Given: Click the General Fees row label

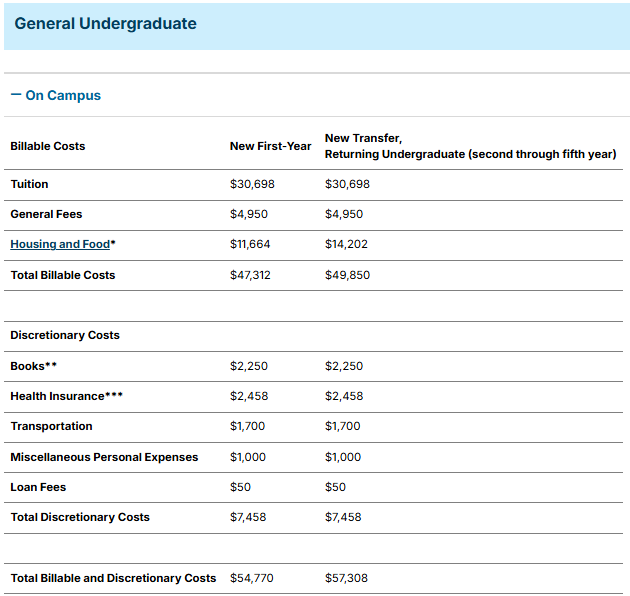Looking at the screenshot, I should (46, 214).
